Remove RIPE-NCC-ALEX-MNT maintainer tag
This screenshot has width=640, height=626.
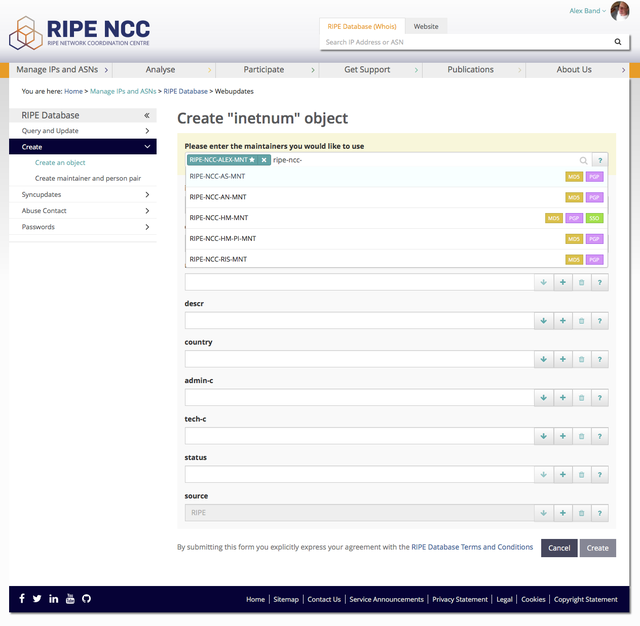point(264,160)
